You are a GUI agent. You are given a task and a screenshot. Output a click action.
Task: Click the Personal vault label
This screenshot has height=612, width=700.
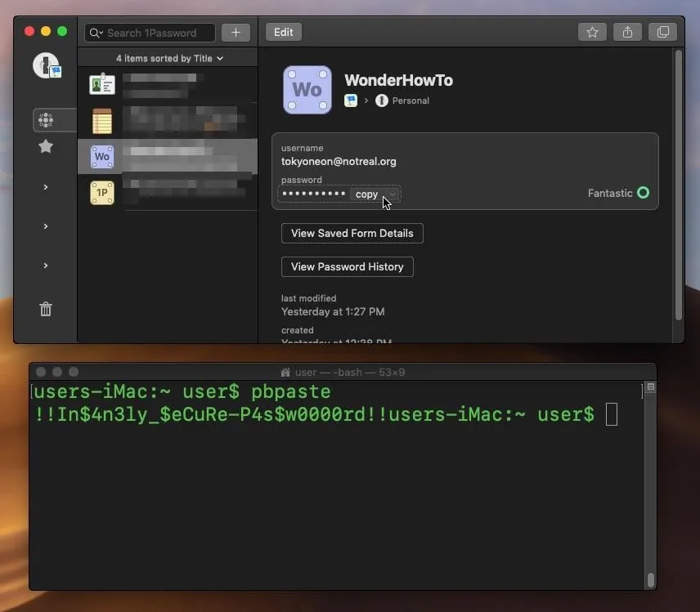point(411,101)
